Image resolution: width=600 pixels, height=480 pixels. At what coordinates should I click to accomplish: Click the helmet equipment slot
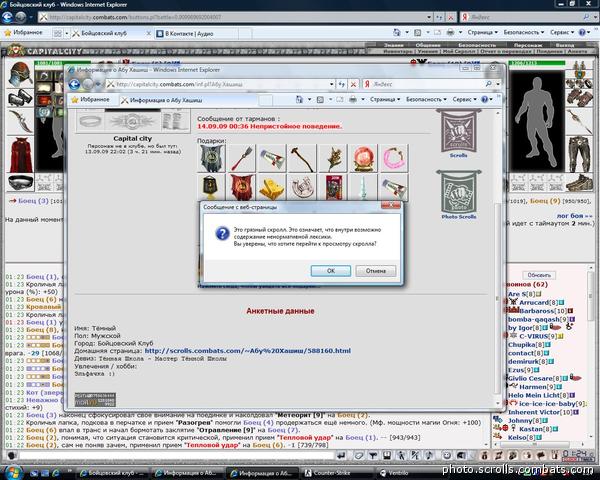[x=20, y=73]
